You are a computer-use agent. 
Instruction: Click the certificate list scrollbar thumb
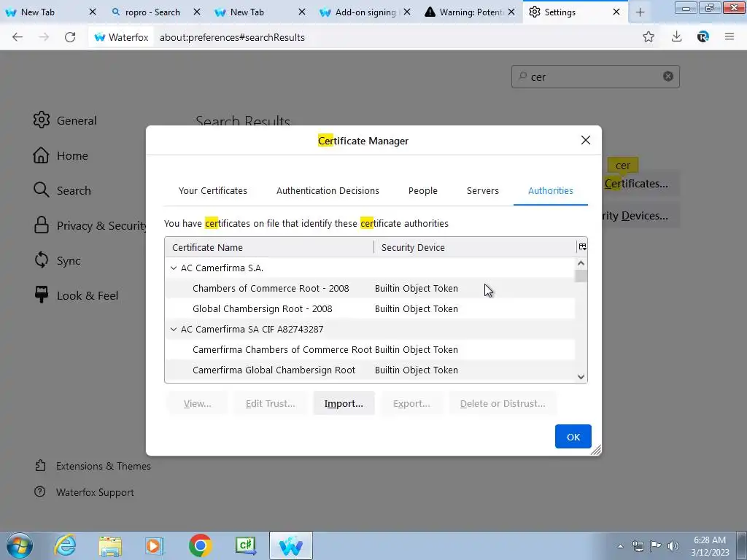(581, 276)
